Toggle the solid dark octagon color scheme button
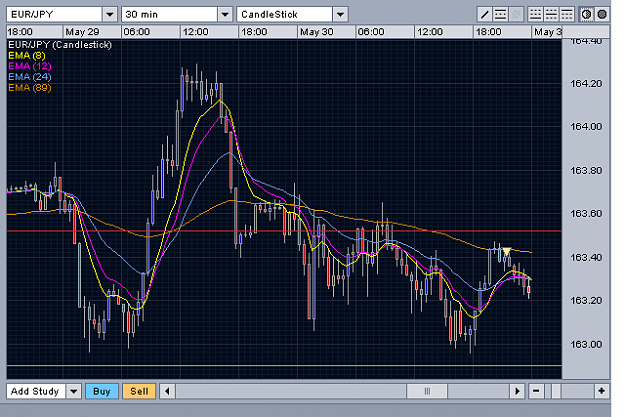This screenshot has height=417, width=625. coord(602,15)
